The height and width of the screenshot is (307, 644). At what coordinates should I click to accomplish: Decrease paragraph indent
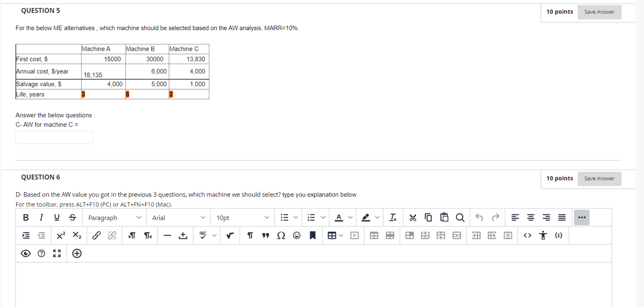coord(41,235)
